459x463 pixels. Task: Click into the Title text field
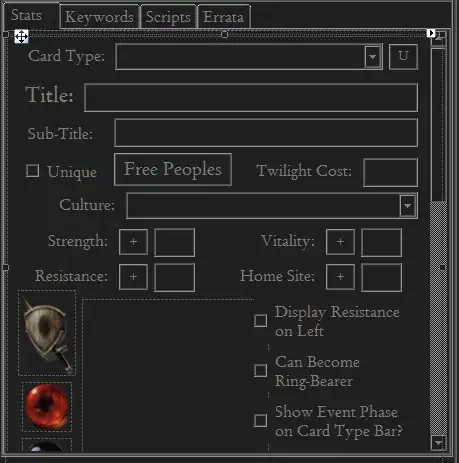click(x=251, y=97)
